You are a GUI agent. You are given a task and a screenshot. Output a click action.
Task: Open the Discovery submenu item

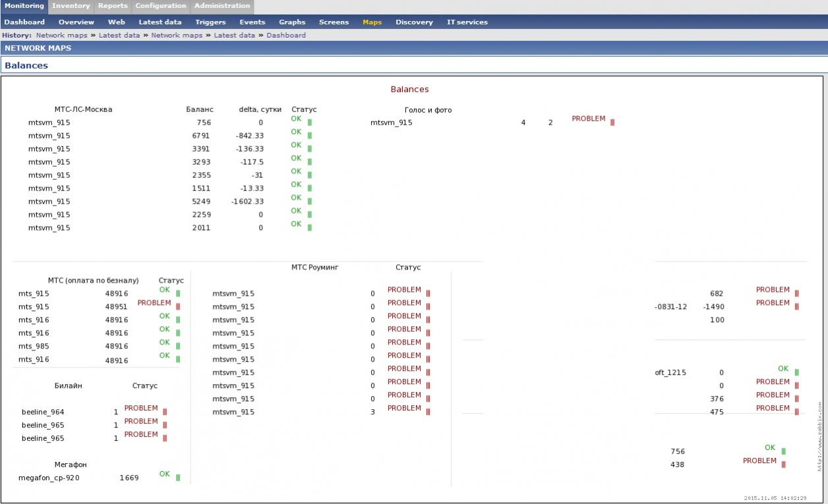(x=414, y=22)
